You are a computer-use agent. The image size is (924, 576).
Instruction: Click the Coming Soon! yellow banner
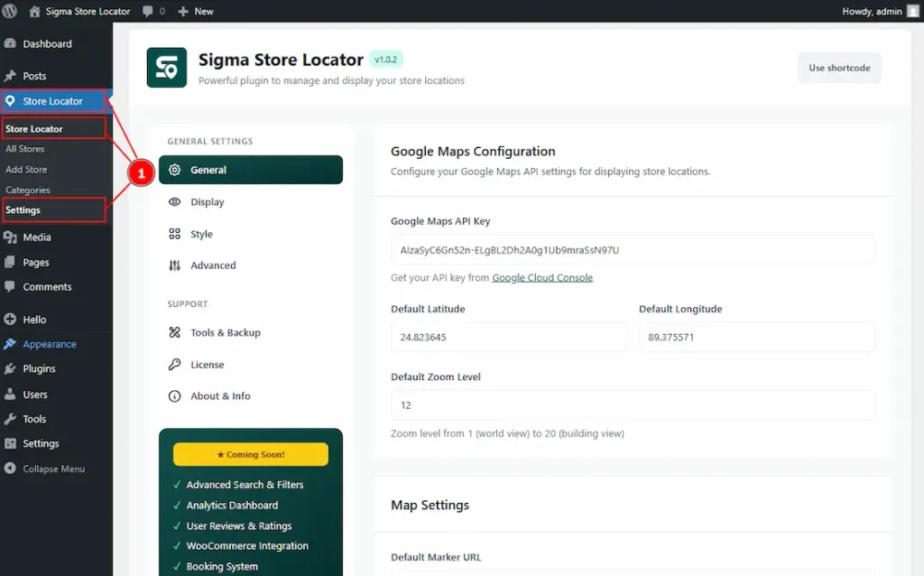pos(251,454)
